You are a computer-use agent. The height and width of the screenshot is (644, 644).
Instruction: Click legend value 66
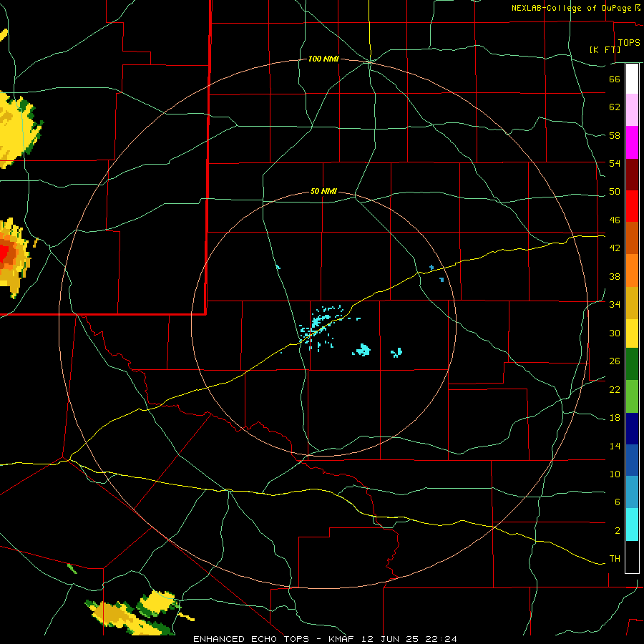pos(615,79)
